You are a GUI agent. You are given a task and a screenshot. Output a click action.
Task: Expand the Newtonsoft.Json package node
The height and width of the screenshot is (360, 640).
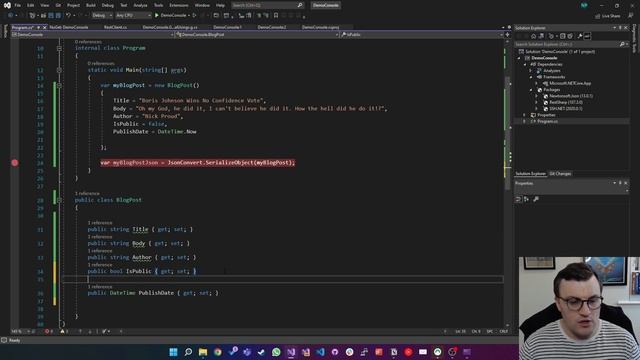click(537, 96)
